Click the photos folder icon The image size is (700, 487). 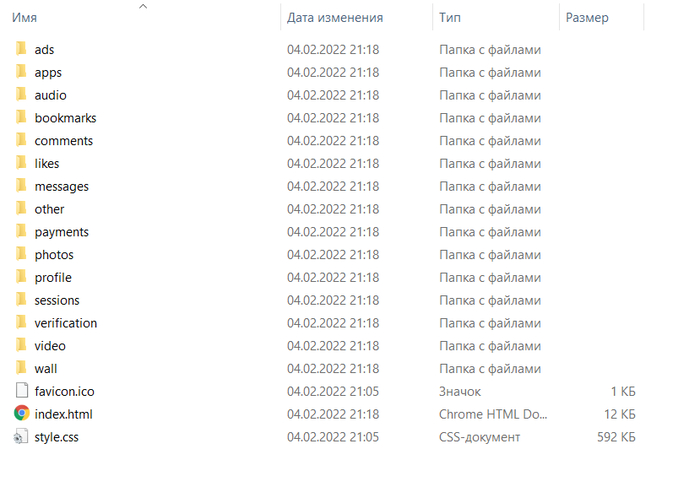coord(21,253)
